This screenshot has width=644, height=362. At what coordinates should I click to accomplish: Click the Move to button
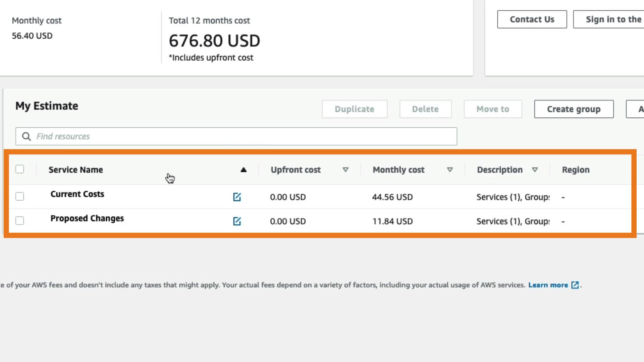pos(492,109)
